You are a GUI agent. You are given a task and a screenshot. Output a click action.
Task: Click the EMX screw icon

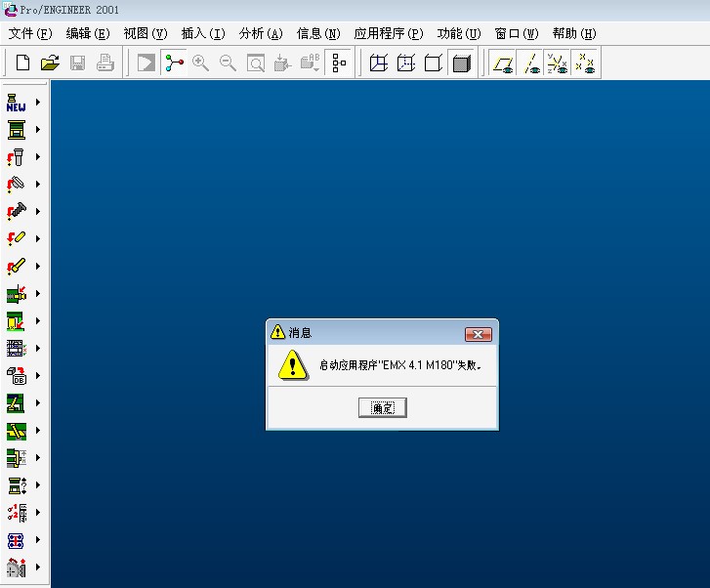[17, 212]
